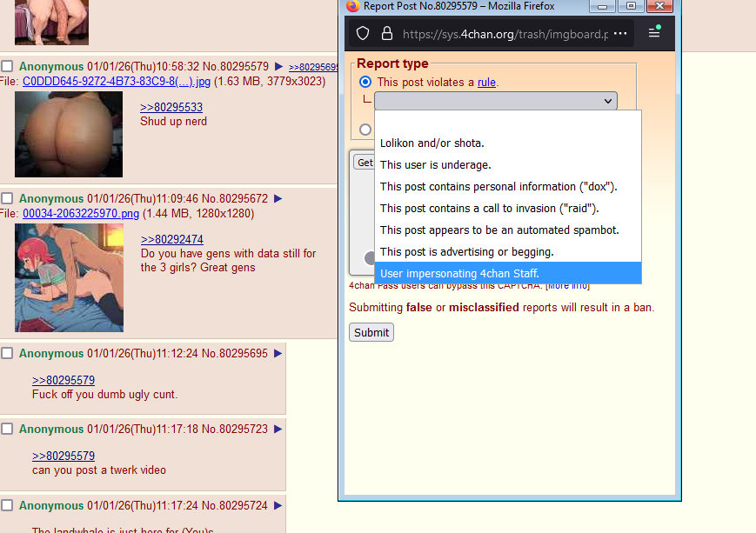Screen dimensions: 756x533
Task: Click the 'Shud up nerd' comment text
Action: pos(174,122)
